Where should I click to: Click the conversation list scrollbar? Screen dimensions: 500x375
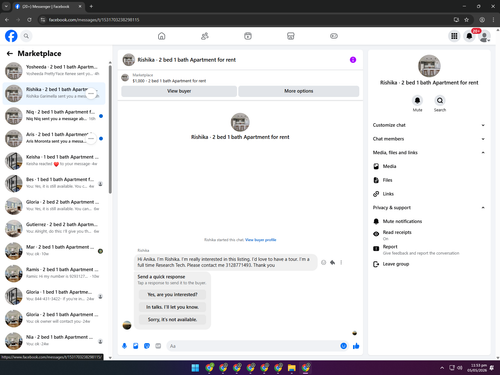110,128
